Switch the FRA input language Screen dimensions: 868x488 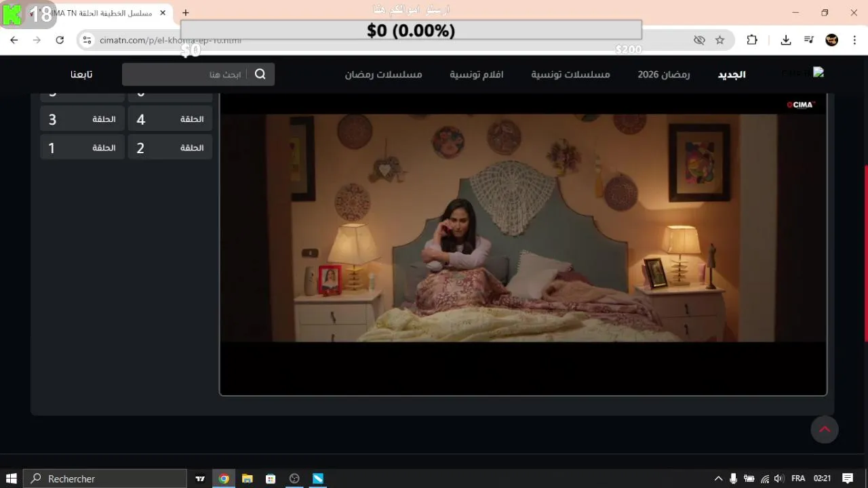[x=798, y=479]
